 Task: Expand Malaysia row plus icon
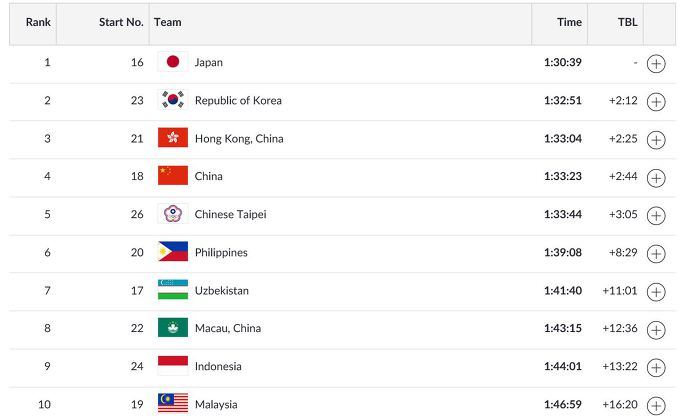(656, 406)
